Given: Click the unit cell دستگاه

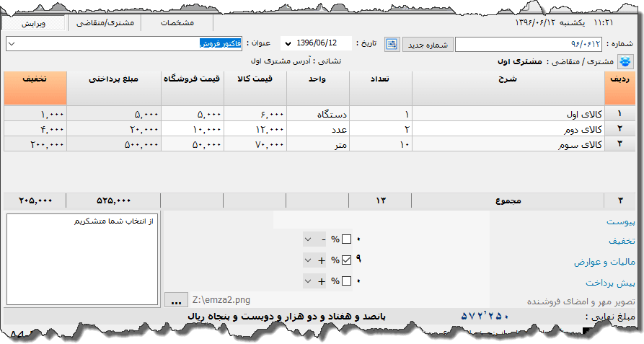Looking at the screenshot, I should [x=318, y=114].
